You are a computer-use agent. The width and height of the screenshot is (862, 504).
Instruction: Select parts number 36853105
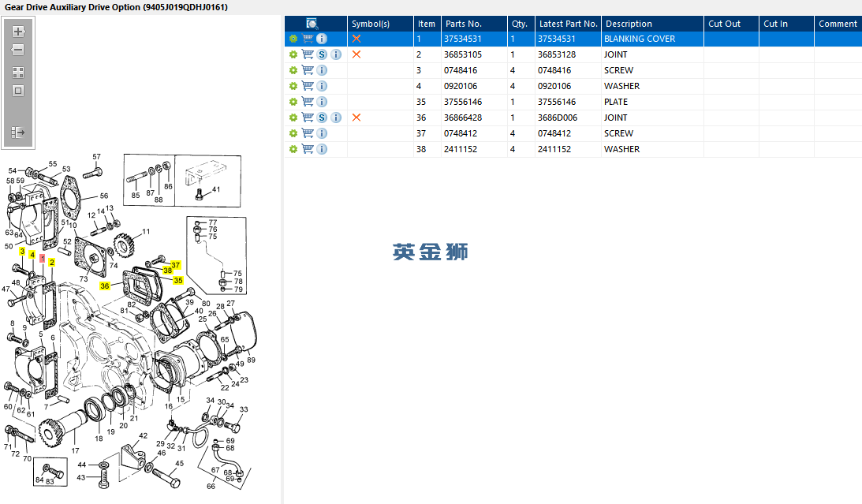click(463, 55)
